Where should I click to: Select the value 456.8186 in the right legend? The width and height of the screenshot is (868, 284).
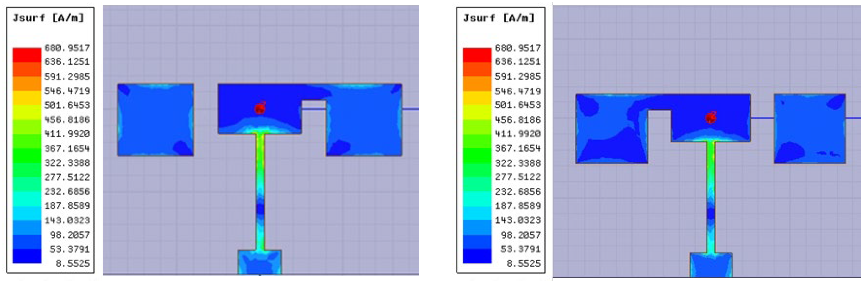(x=518, y=119)
